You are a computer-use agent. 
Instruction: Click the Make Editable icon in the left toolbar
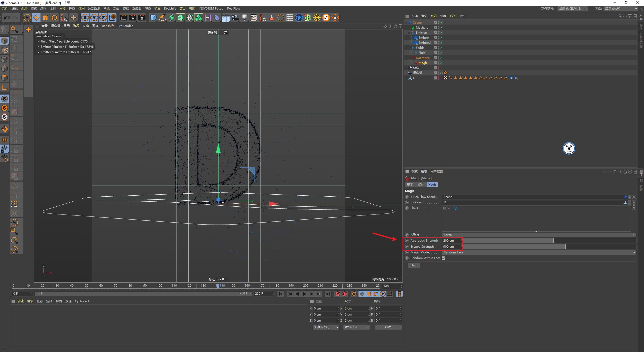tap(5, 30)
